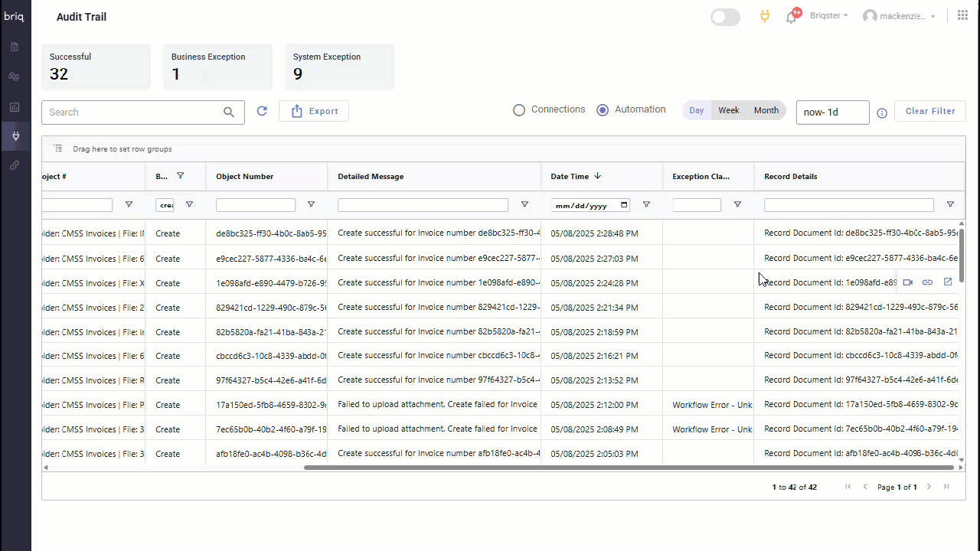The height and width of the screenshot is (551, 980).
Task: Refresh the audit trail list
Action: (262, 111)
